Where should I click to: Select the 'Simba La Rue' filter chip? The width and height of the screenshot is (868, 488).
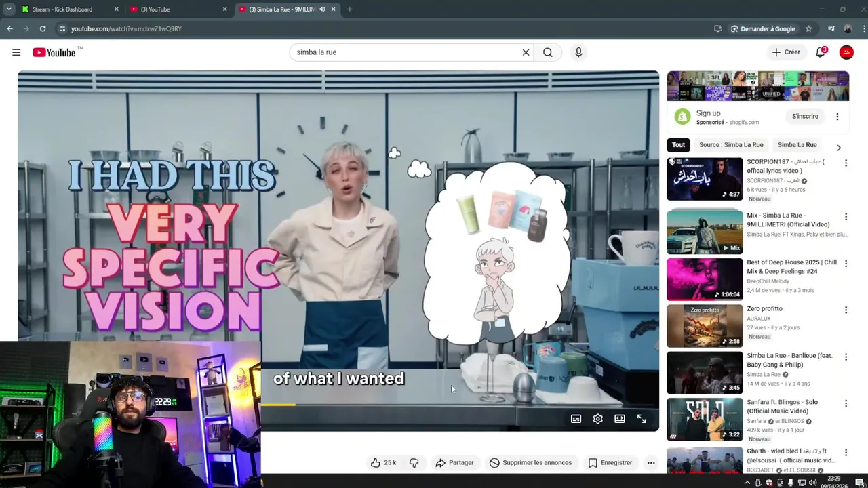(x=797, y=145)
